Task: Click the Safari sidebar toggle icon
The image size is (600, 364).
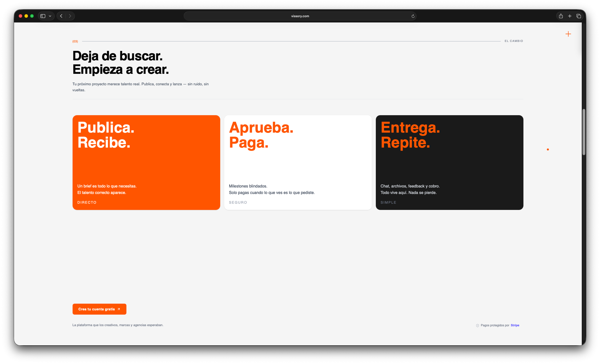Action: (43, 16)
